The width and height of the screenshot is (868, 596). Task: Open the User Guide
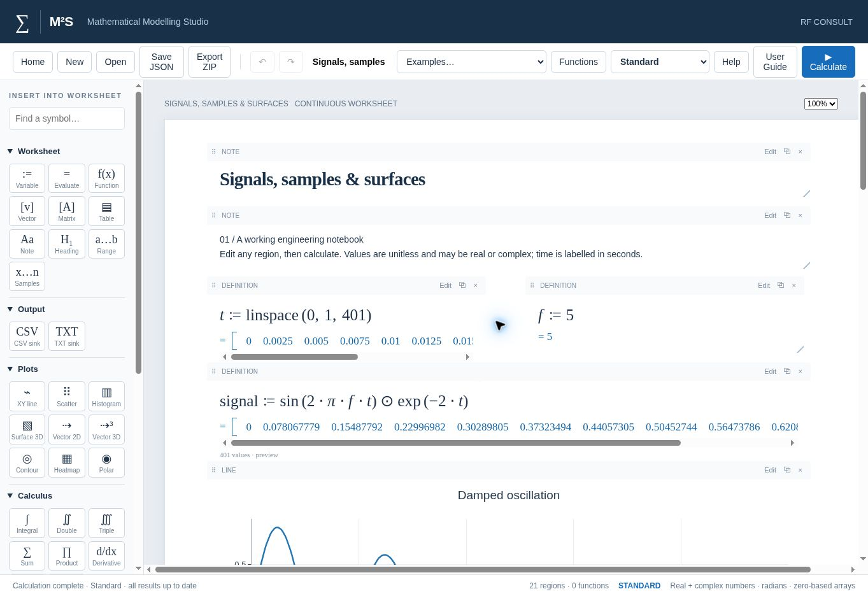775,62
